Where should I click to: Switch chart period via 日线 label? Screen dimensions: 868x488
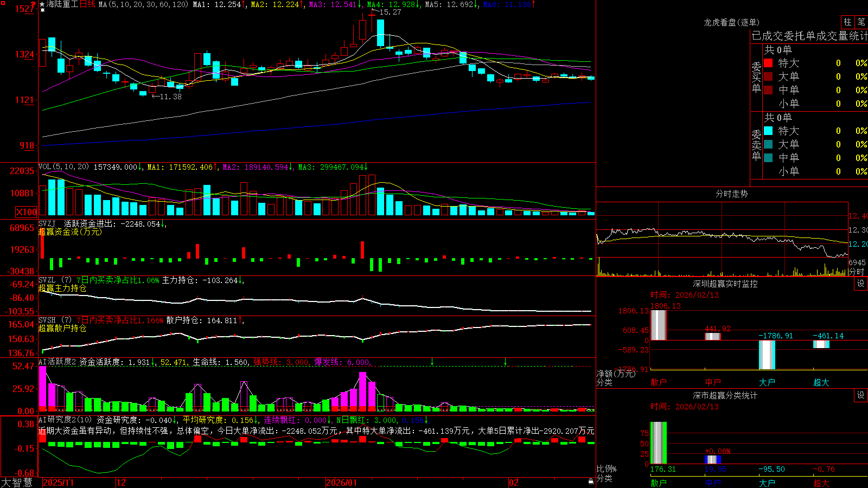tap(87, 4)
